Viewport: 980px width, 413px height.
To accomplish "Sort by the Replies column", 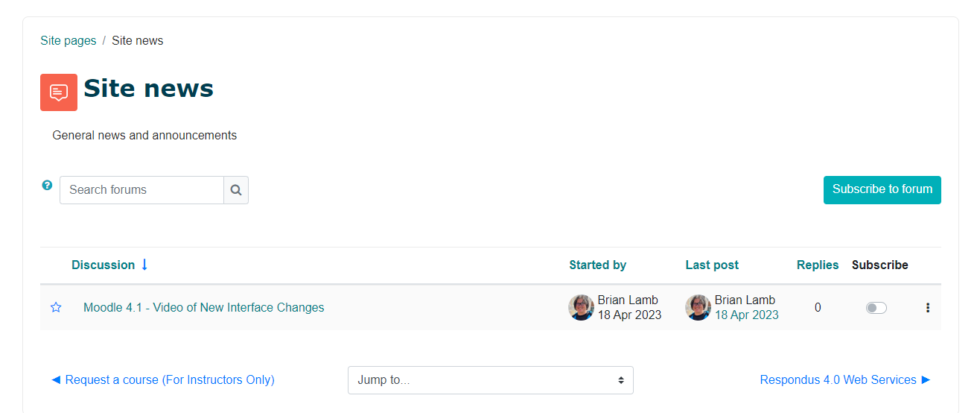I will pos(818,265).
